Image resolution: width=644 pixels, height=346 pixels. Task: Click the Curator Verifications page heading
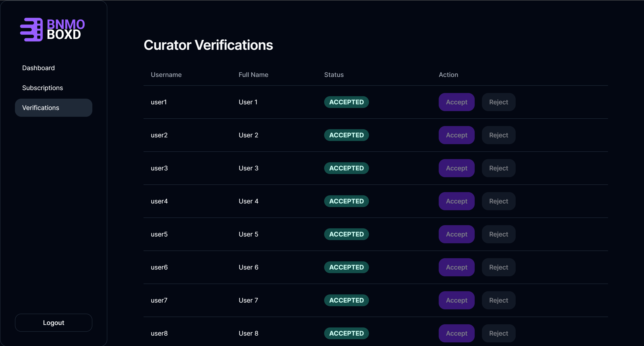[x=208, y=45]
